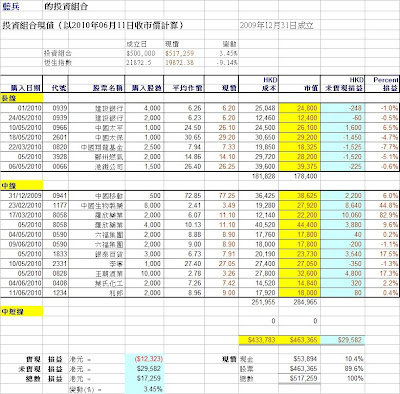Viewport: 400px width, 394px height.
Task: Click the HKD 成本 column header
Action: (x=259, y=84)
